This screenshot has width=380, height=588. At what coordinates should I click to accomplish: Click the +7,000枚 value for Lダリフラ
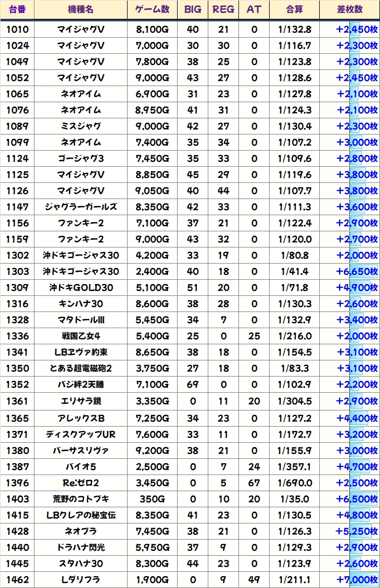tap(357, 580)
